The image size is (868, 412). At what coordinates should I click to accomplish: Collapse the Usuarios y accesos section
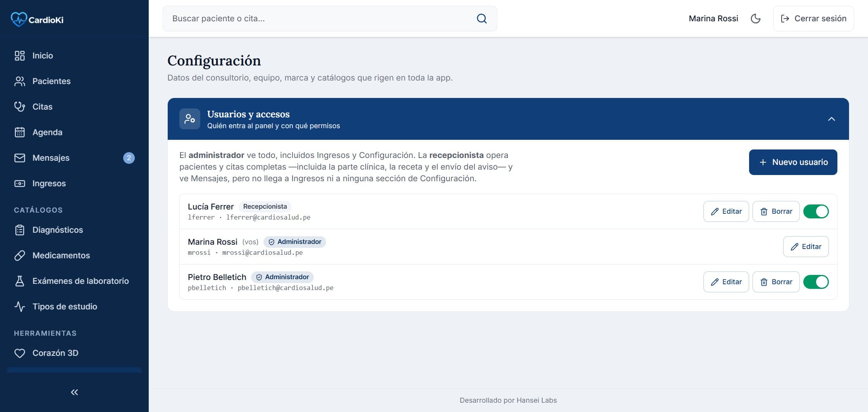(x=831, y=119)
